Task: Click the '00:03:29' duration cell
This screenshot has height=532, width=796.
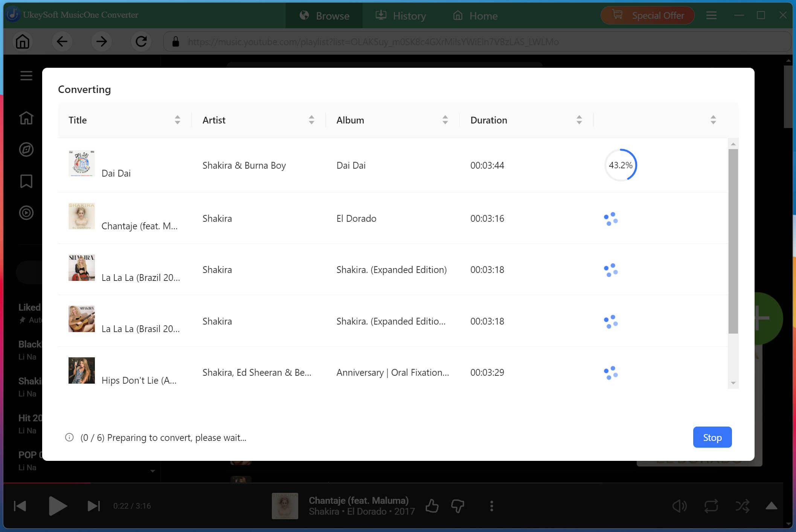Action: click(x=487, y=372)
